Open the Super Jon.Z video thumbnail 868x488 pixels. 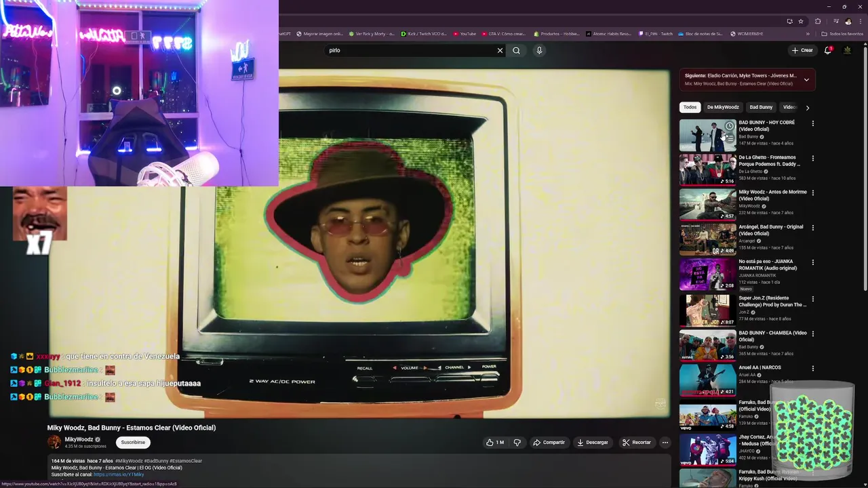point(707,310)
